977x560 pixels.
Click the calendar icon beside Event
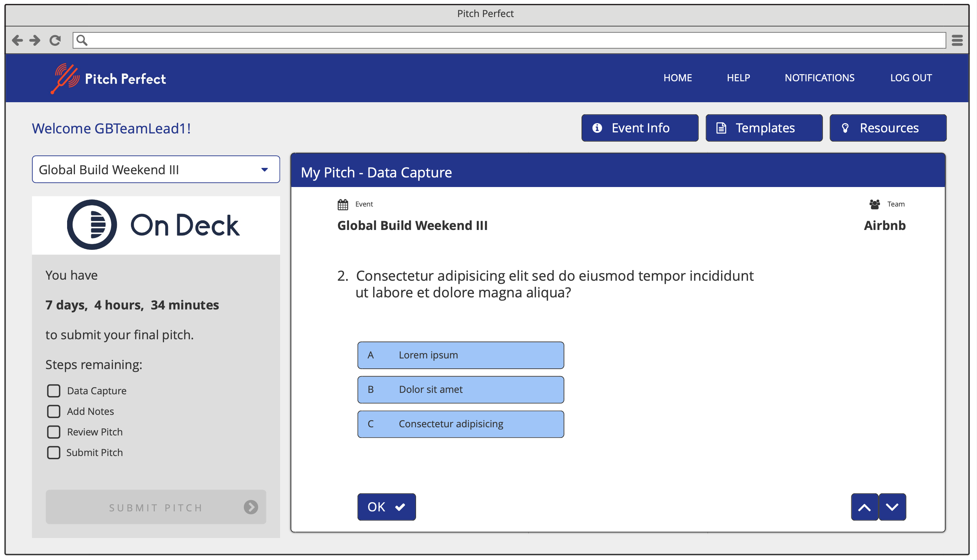(342, 204)
